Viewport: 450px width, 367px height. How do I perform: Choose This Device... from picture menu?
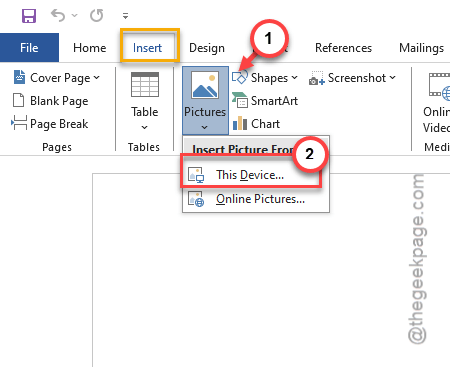(x=251, y=175)
